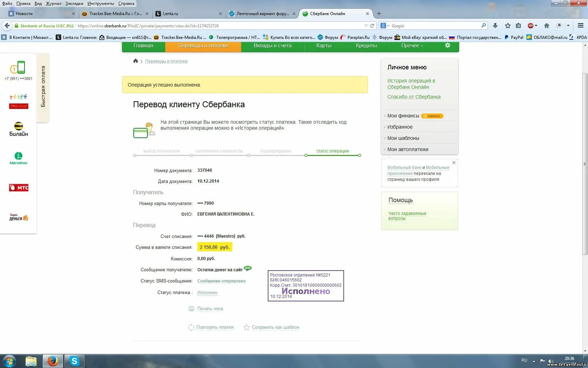588x368 pixels.
Task: Open the Вклады и счета tab
Action: point(273,46)
